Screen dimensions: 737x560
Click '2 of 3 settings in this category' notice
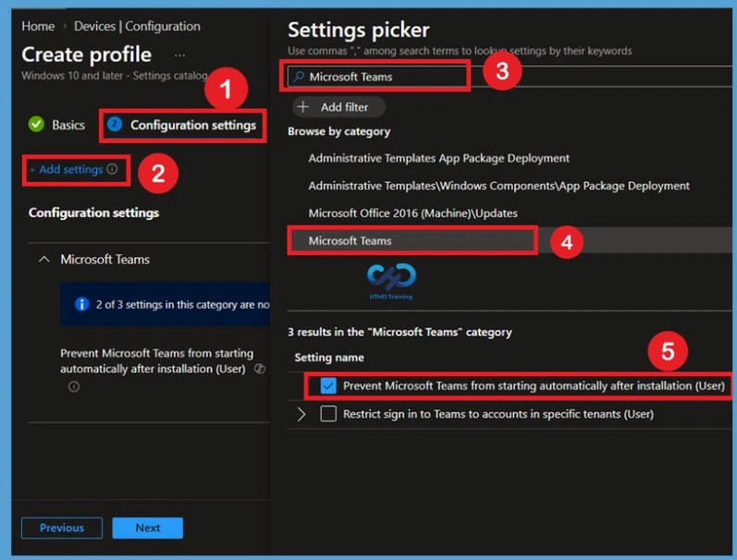tap(165, 304)
